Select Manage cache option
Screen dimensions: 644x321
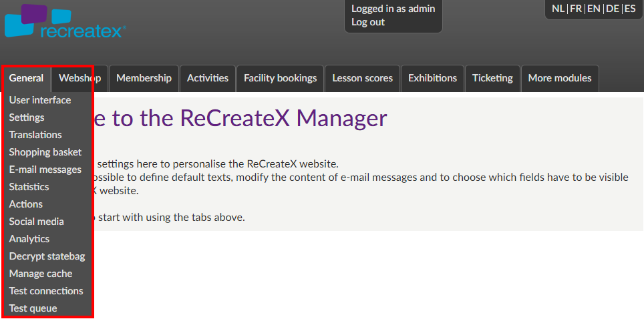point(41,274)
